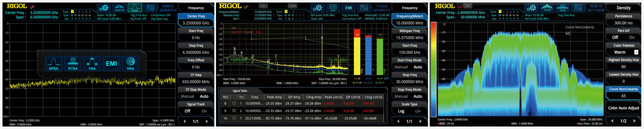
Task: Click the meter switch arrows beside -29.77
Action: point(386,78)
